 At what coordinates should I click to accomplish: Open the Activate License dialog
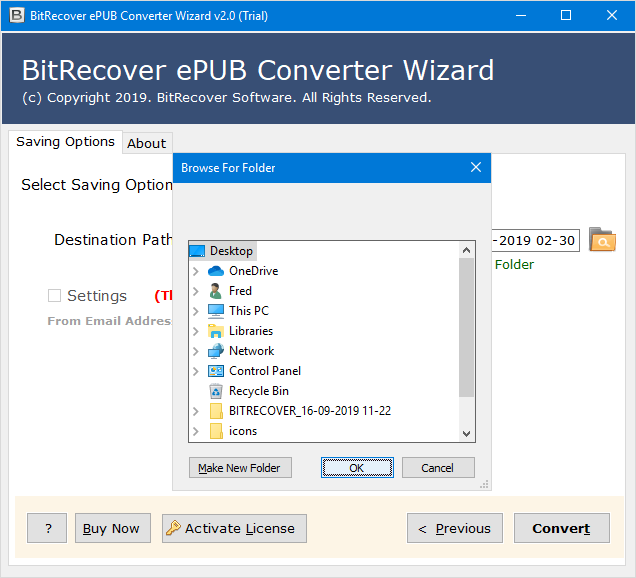234,528
